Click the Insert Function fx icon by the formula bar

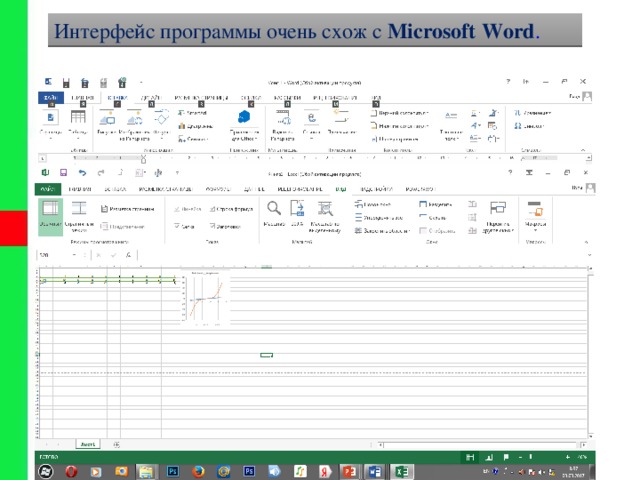(128, 255)
